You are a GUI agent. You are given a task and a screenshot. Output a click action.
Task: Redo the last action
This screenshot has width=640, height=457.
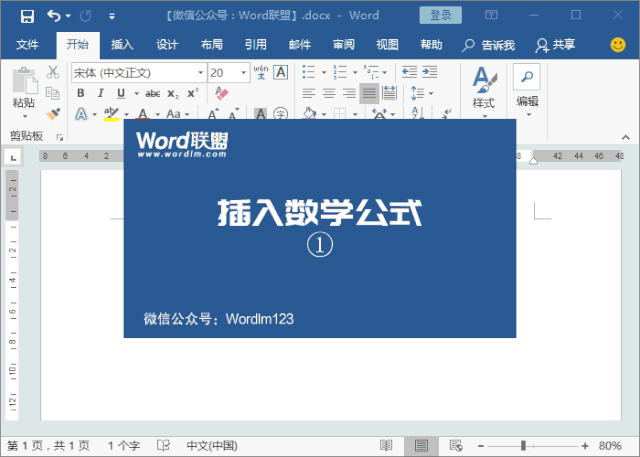tap(86, 16)
